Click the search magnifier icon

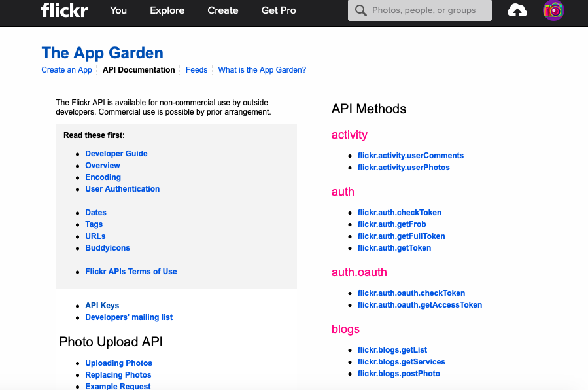tap(360, 10)
